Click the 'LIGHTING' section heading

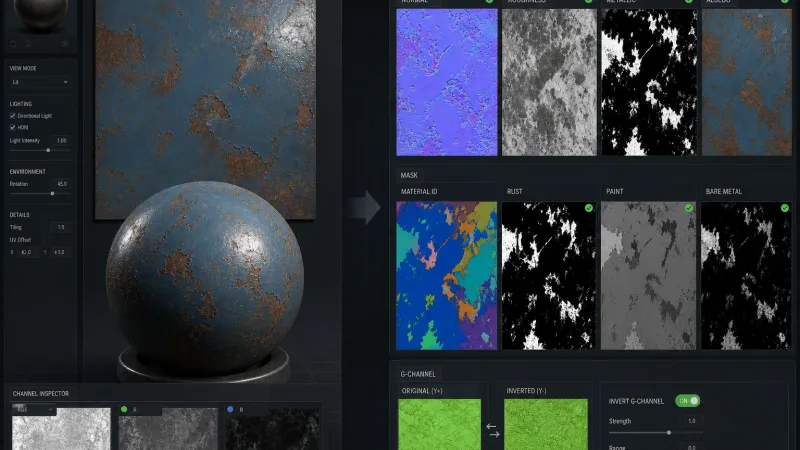[21, 104]
